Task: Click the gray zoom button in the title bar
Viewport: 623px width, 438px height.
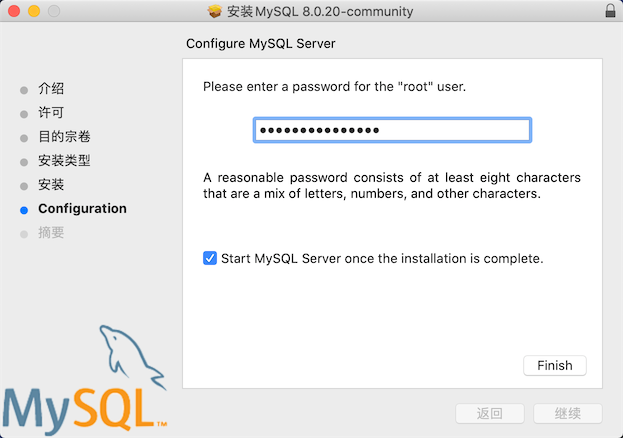Action: tap(53, 12)
